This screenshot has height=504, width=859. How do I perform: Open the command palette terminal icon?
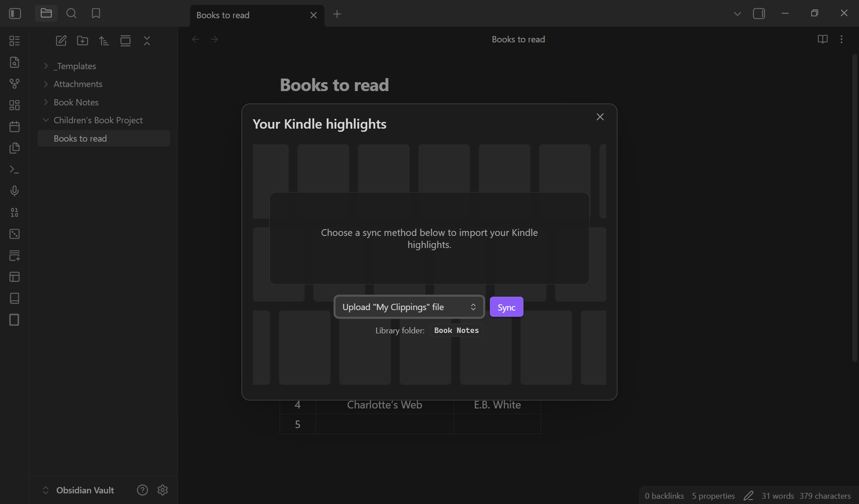(15, 170)
